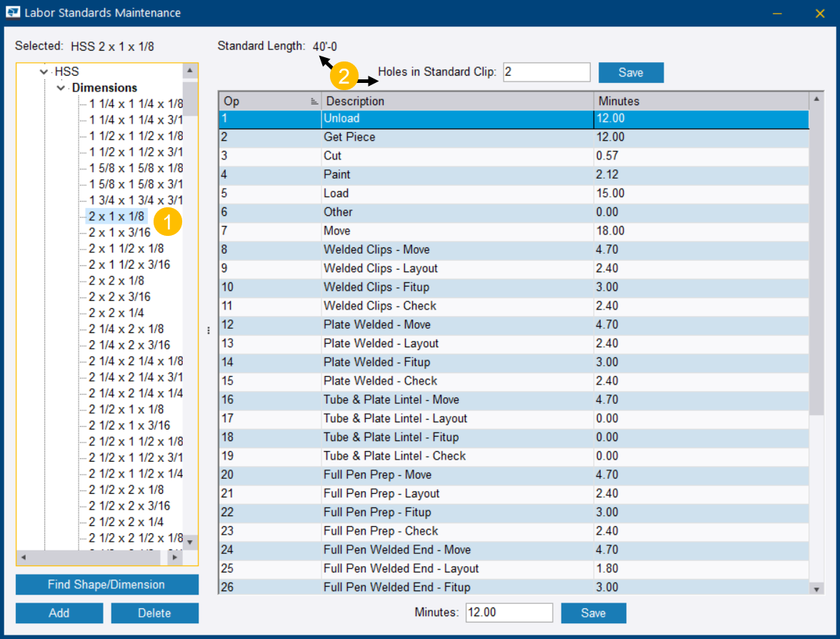Click the Find Shape/Dimension button

click(106, 585)
